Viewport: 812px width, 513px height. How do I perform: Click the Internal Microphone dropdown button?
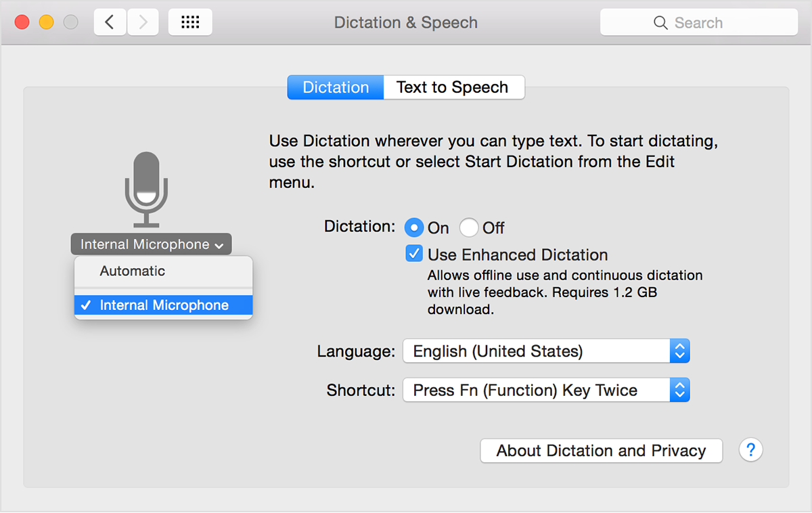(x=151, y=244)
